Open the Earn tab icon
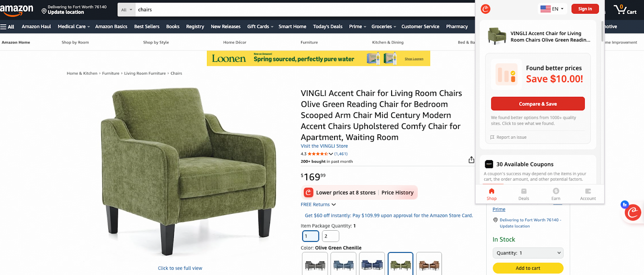 pyautogui.click(x=556, y=191)
